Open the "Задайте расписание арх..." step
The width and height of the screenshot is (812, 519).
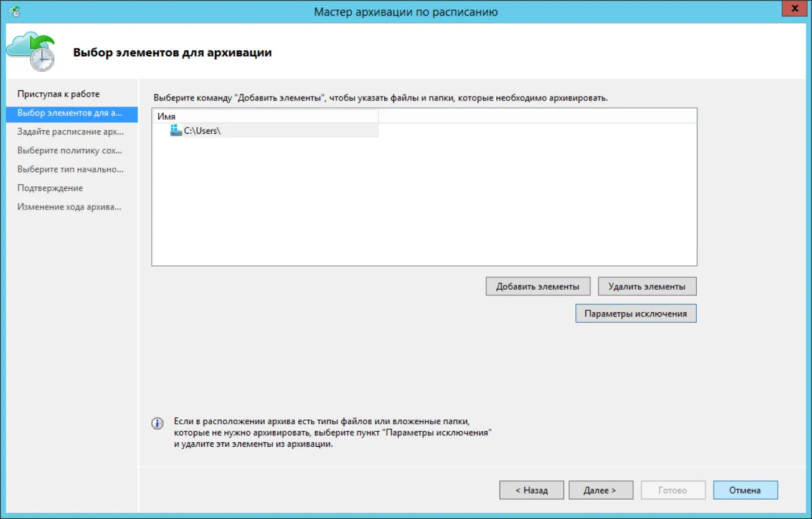coord(71,131)
